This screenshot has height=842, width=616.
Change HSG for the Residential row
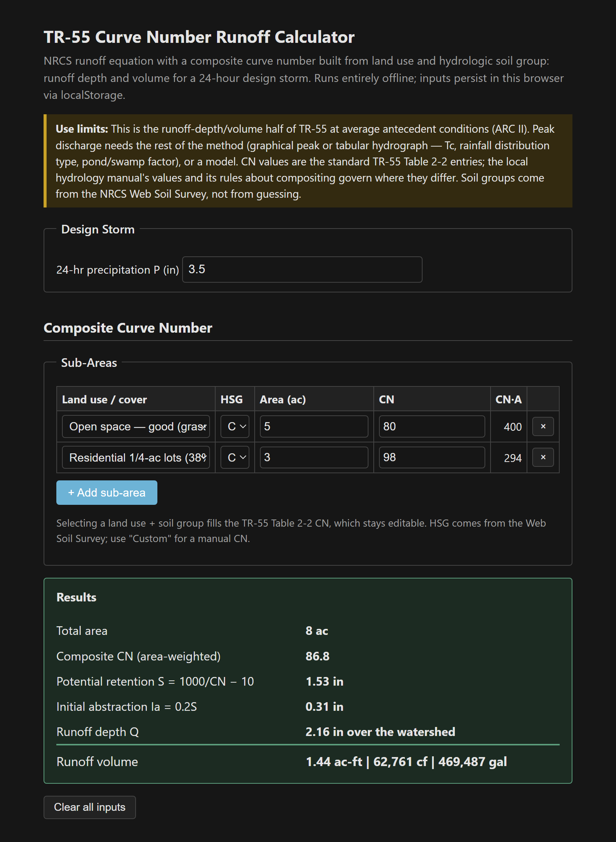pos(235,457)
